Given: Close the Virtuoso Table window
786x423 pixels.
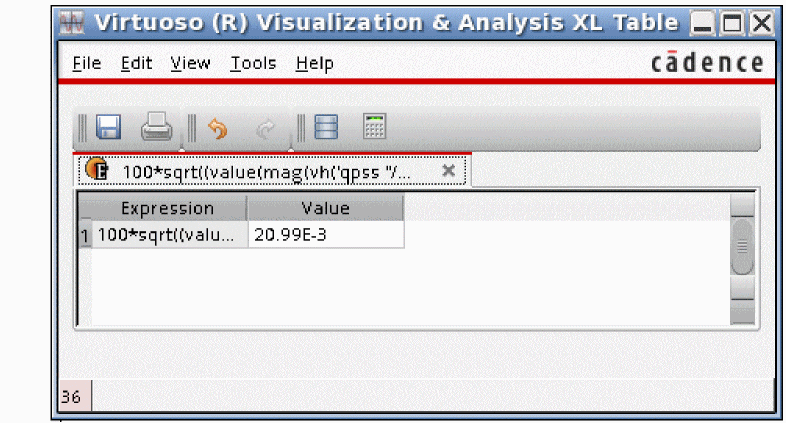Looking at the screenshot, I should coord(762,23).
